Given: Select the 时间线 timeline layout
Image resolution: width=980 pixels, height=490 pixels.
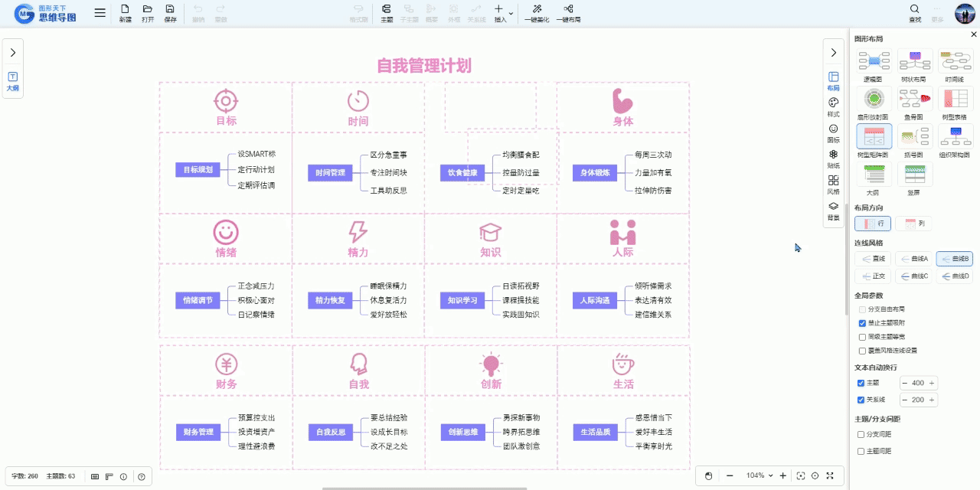Looking at the screenshot, I should tap(955, 61).
